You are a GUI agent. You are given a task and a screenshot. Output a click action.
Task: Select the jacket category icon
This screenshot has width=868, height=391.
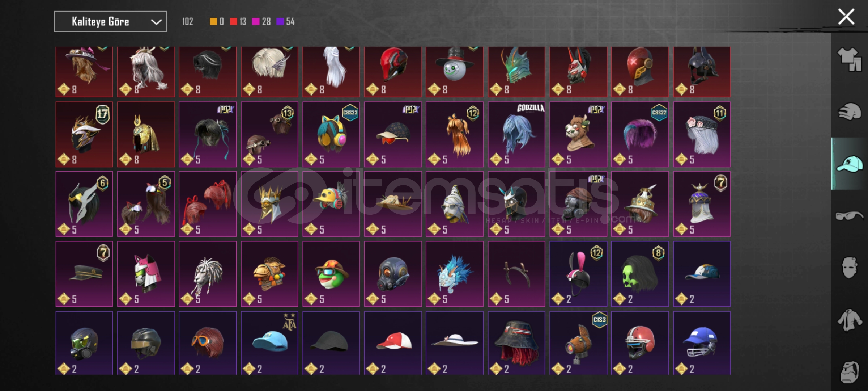click(849, 320)
